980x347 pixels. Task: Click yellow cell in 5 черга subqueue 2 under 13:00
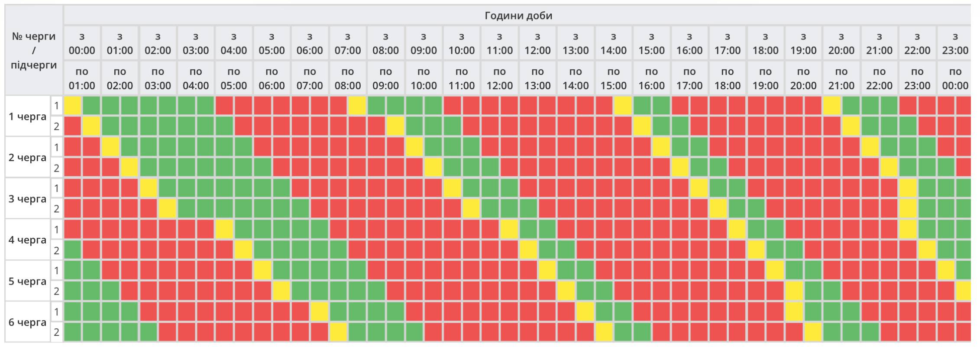point(566,291)
